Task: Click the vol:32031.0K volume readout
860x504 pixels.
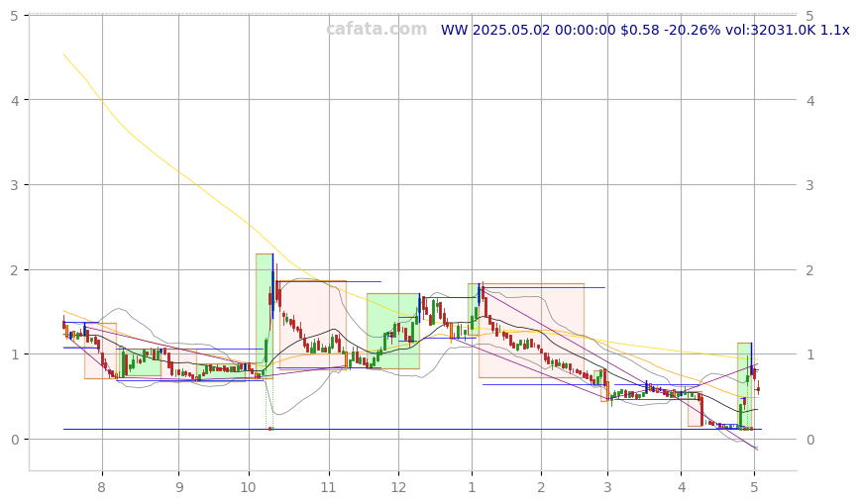Action: [771, 30]
